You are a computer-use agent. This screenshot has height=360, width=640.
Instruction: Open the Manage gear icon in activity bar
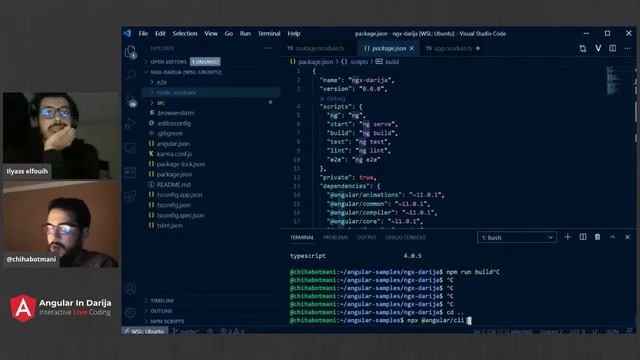[130, 313]
